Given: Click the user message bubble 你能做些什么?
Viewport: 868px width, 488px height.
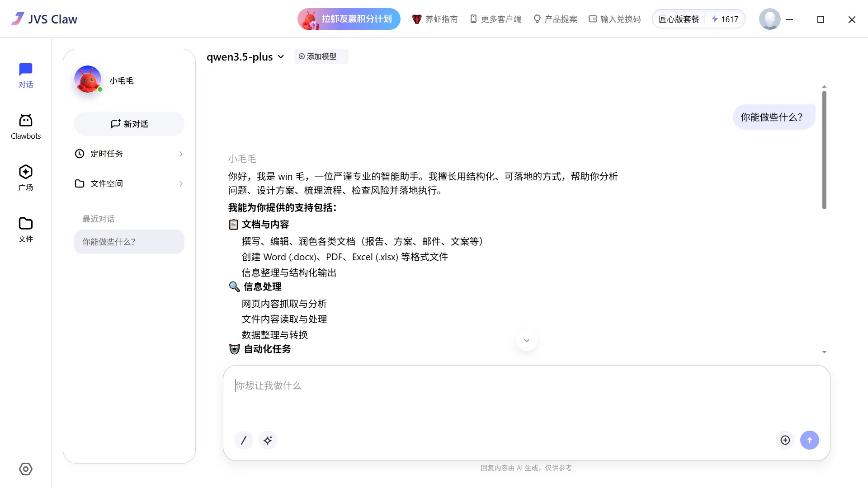Looking at the screenshot, I should pyautogui.click(x=774, y=117).
